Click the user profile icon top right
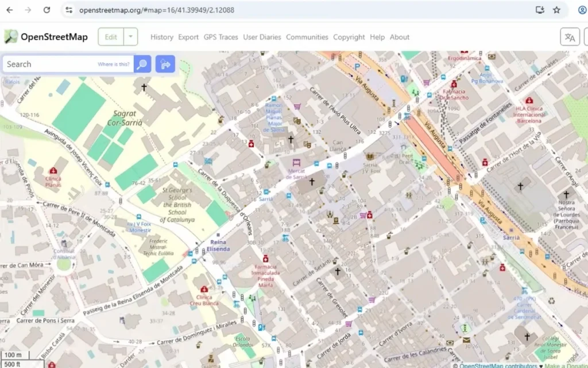The image size is (588, 368). point(583,10)
